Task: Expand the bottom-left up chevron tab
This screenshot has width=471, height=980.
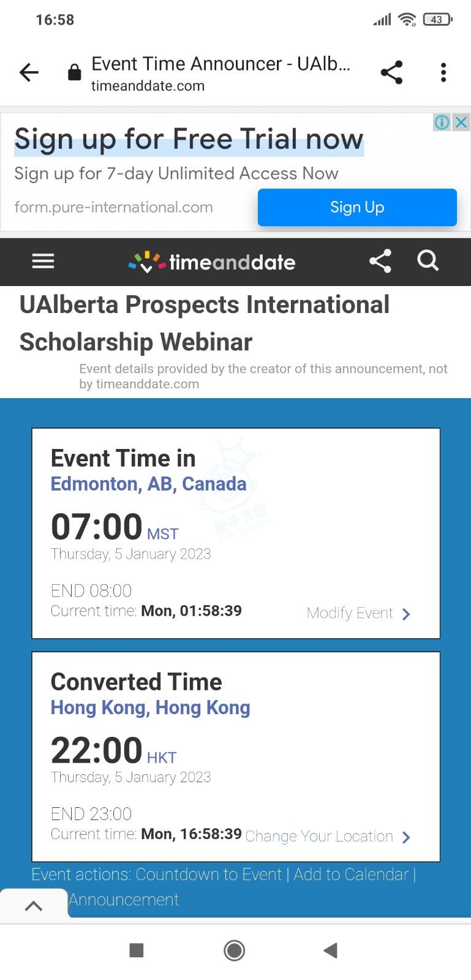Action: pos(34,906)
